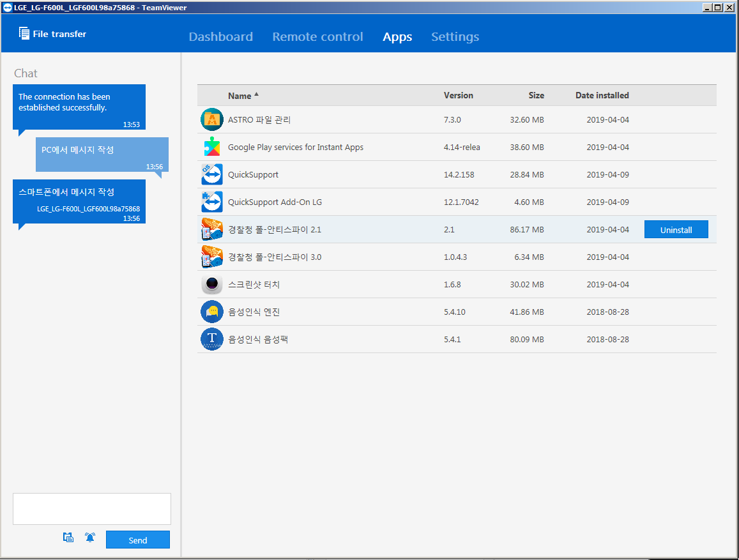Select the 음성인식 엔진 row name
Image resolution: width=739 pixels, height=560 pixels.
click(254, 312)
